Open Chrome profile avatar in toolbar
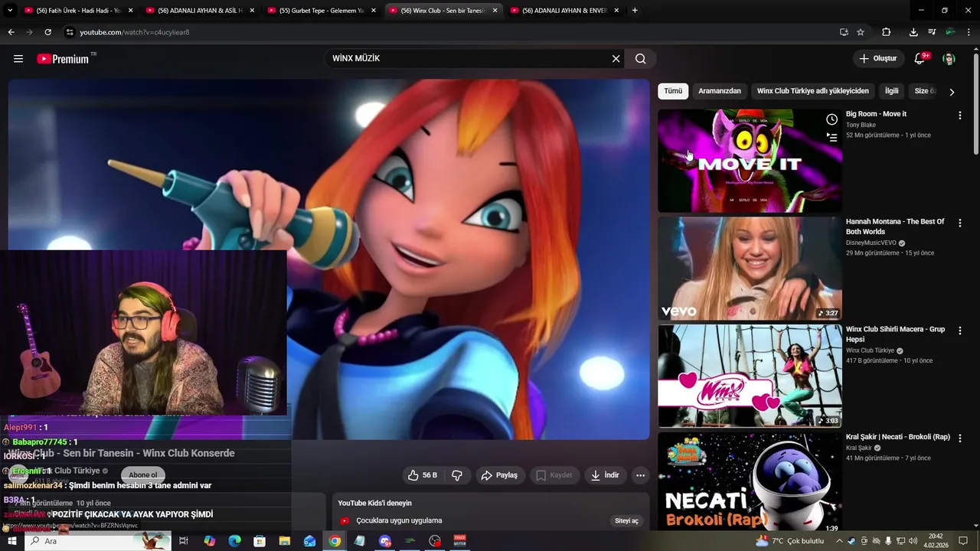Viewport: 980px width, 551px height. pyautogui.click(x=950, y=32)
